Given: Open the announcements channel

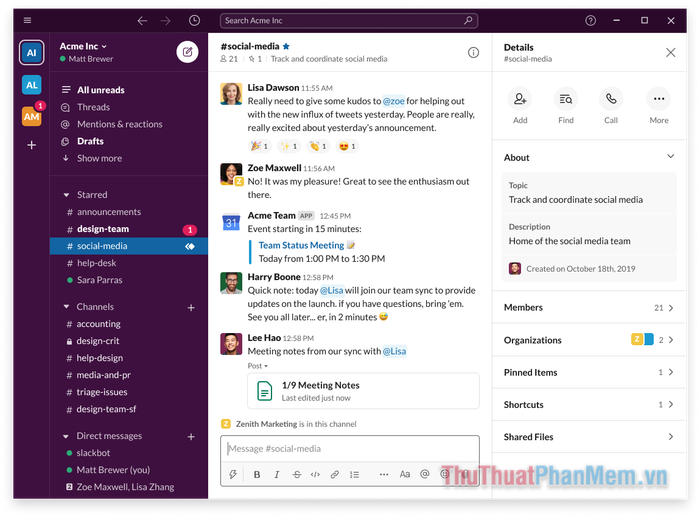Looking at the screenshot, I should pyautogui.click(x=108, y=212).
